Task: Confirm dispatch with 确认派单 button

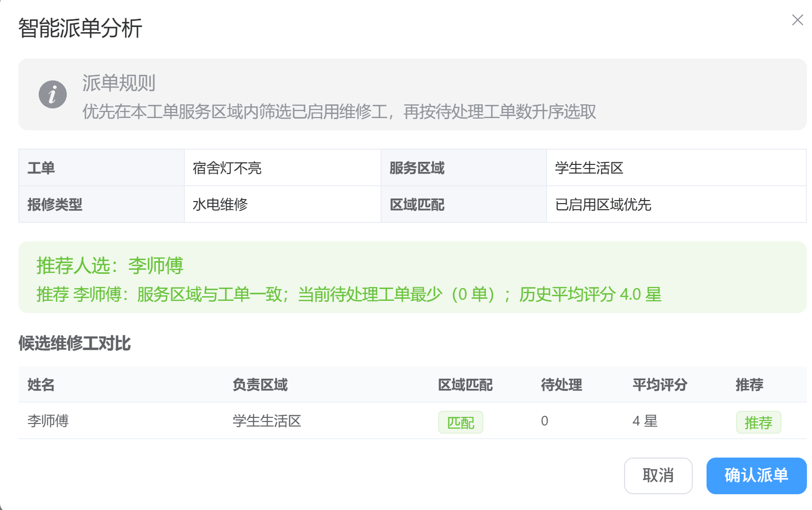Action: [756, 475]
